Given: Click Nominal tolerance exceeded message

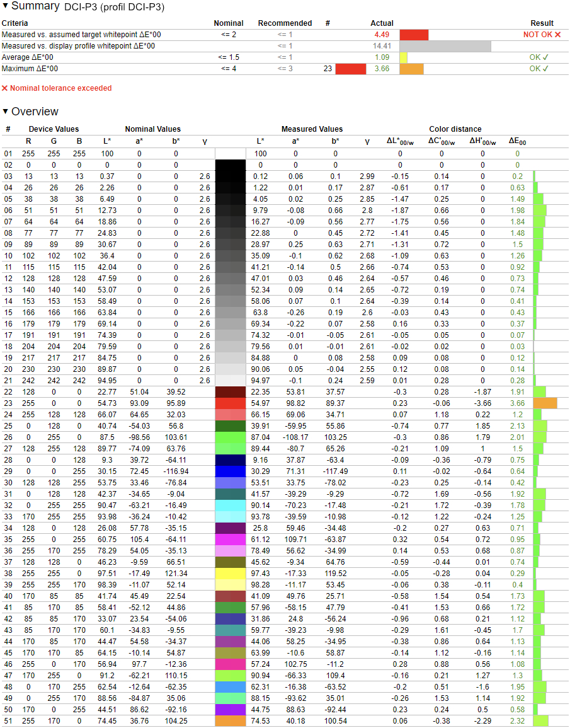Looking at the screenshot, I should coord(60,88).
